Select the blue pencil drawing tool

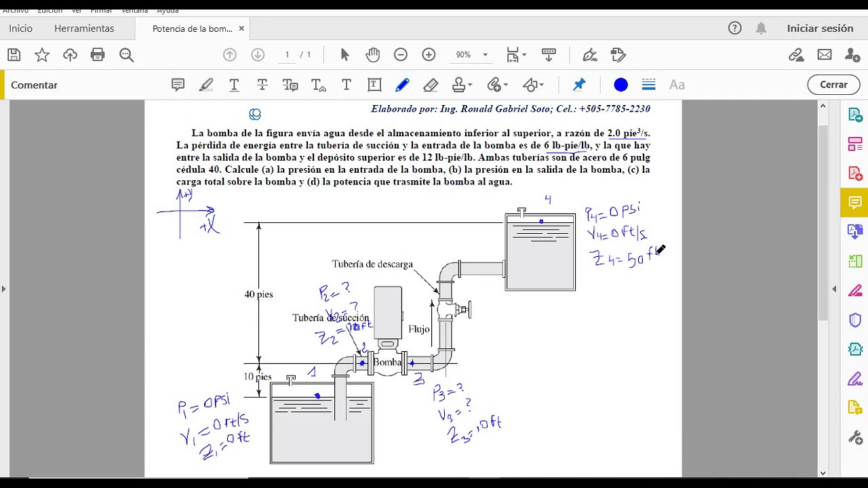[402, 85]
